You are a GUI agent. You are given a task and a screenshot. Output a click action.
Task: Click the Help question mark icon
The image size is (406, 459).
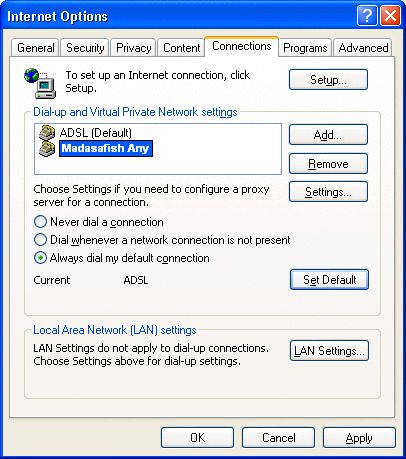tap(367, 16)
